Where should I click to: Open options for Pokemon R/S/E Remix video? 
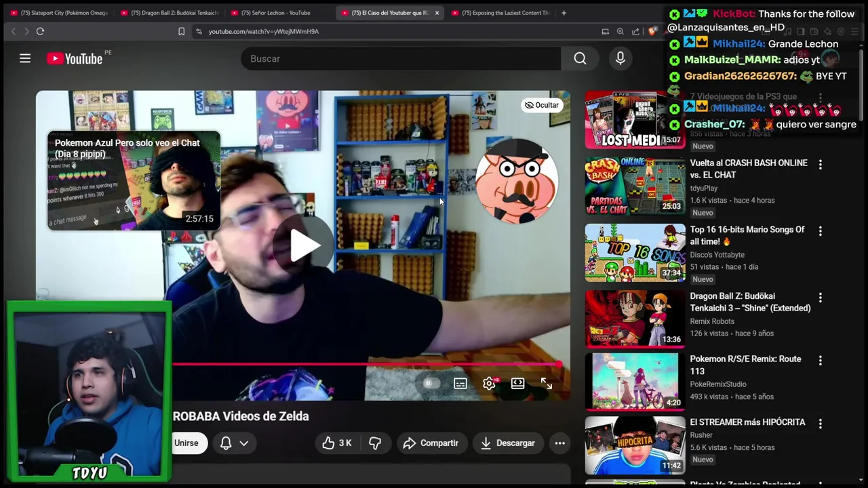click(x=820, y=361)
